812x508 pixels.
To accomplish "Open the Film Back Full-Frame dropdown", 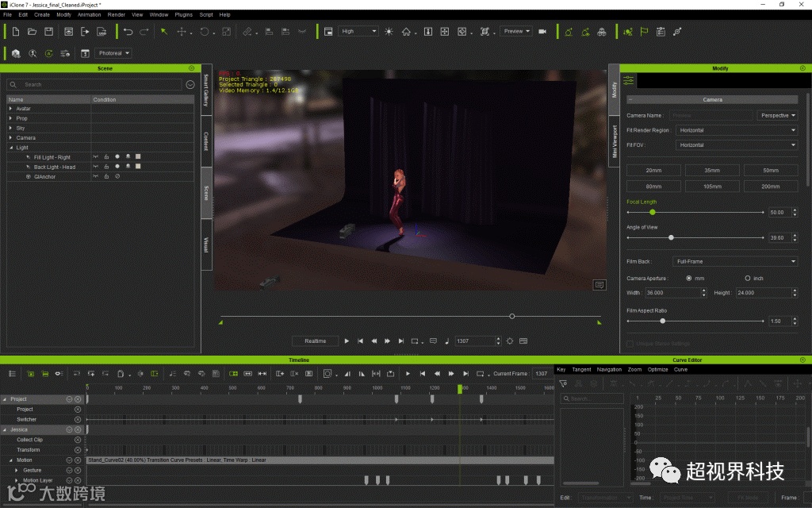I will [735, 261].
